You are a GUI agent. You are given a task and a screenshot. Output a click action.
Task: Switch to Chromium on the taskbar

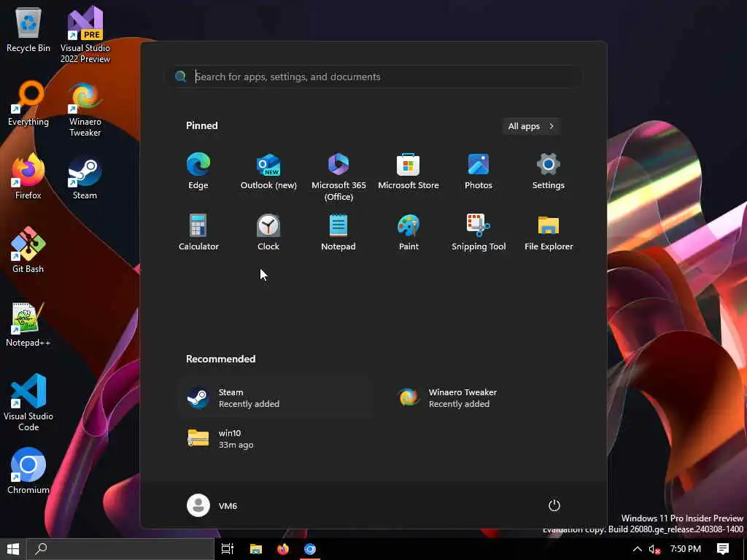310,549
